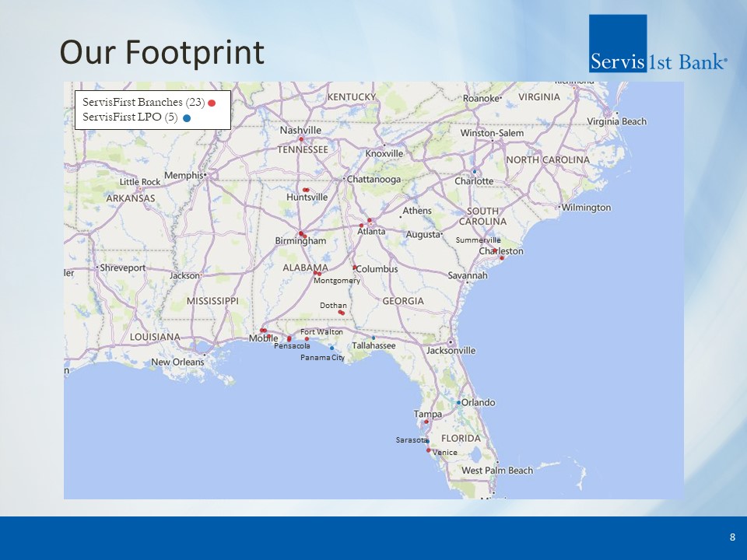Viewport: 747px width, 560px height.
Task: Select the red marker at Nashville
Action: pyautogui.click(x=301, y=139)
